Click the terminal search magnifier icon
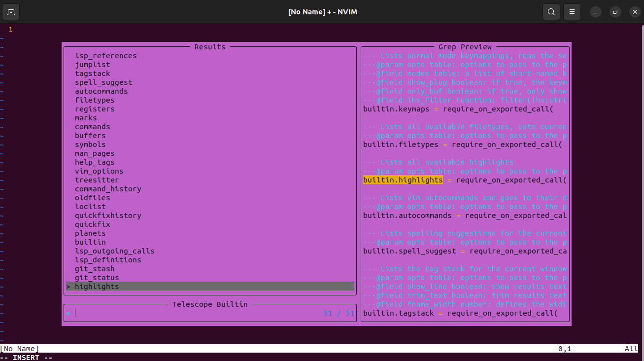Screen dimensions: 644x361 [x=551, y=12]
